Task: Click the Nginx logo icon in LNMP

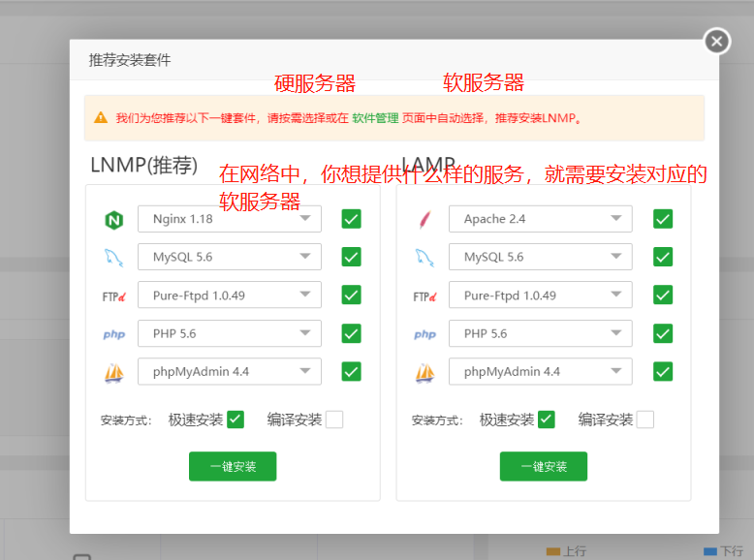Action: tap(114, 220)
